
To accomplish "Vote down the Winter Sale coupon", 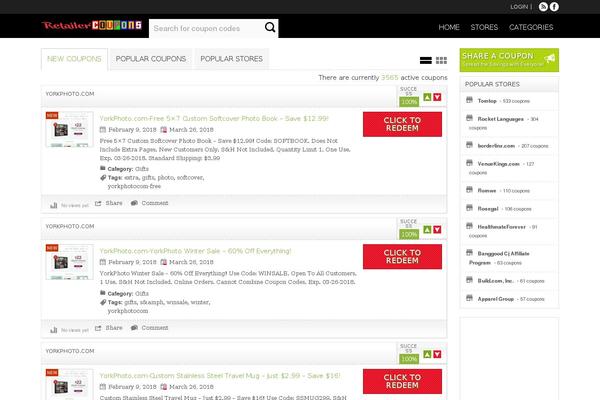I will (x=437, y=230).
